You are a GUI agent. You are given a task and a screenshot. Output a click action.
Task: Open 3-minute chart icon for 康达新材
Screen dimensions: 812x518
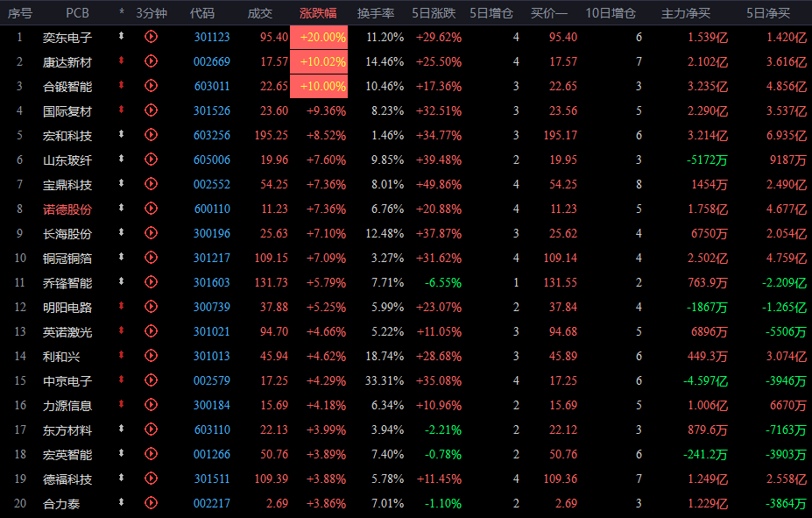point(151,61)
